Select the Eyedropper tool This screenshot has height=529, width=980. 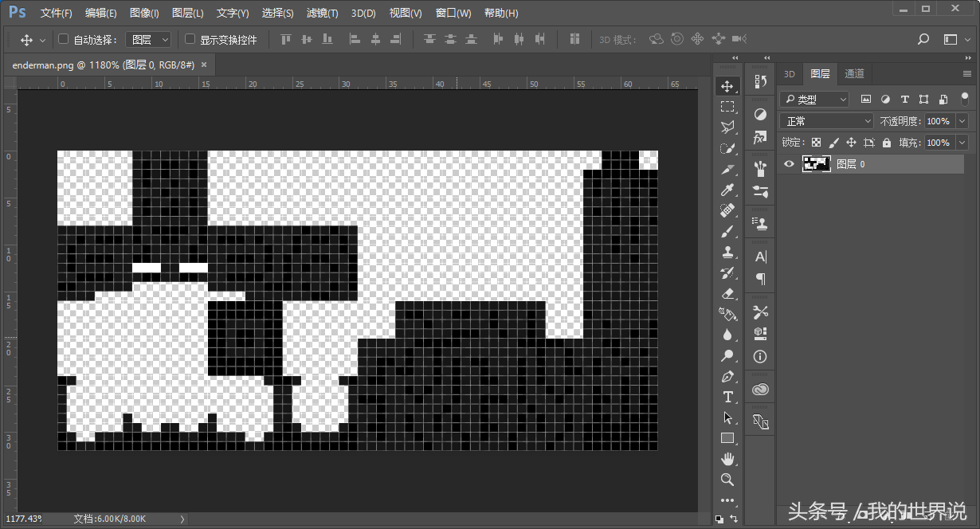pos(727,190)
